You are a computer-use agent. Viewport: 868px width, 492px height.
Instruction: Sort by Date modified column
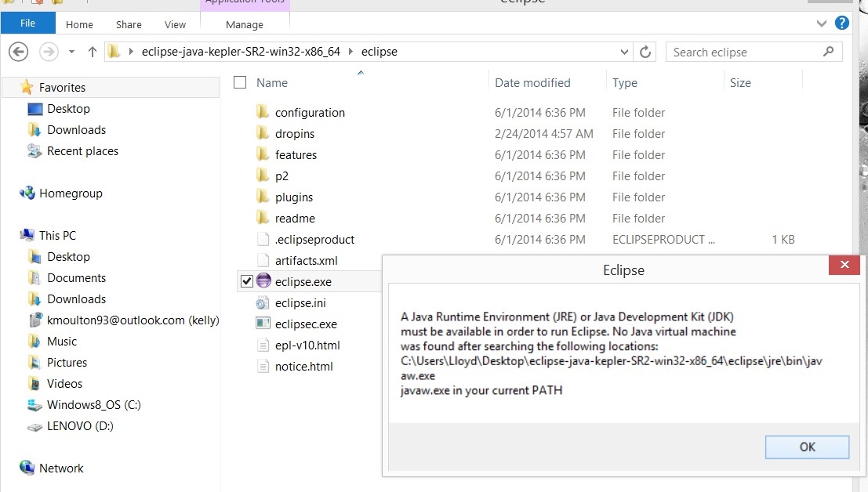pos(532,83)
